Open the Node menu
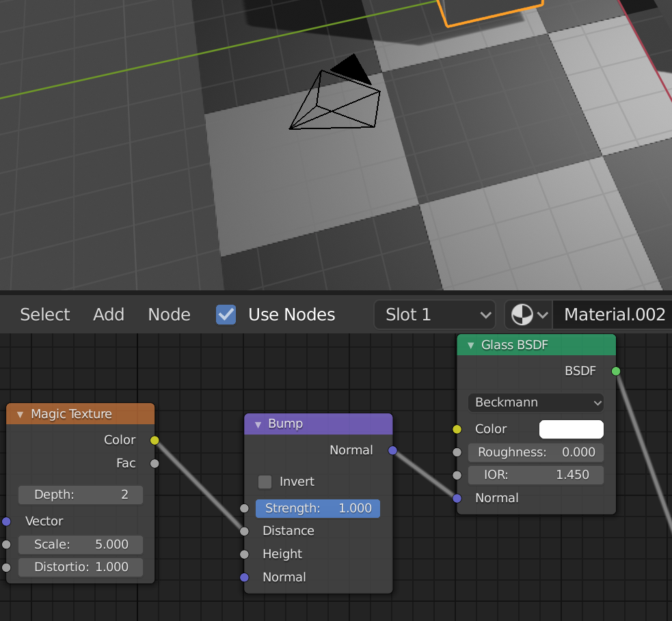The image size is (672, 621). [169, 315]
